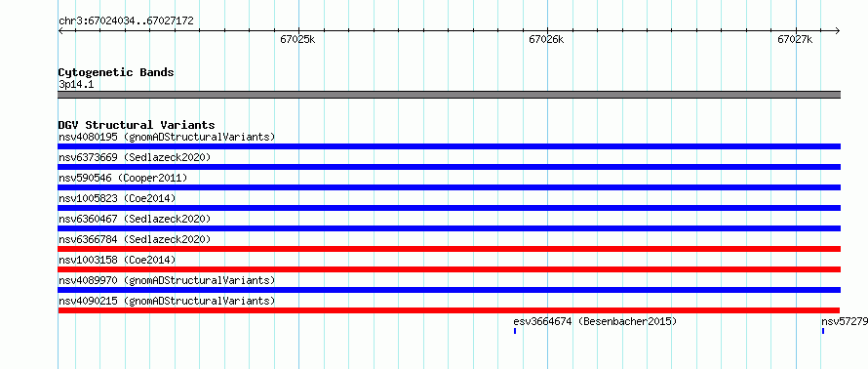868x369 pixels.
Task: Click the blue bar under nsv6373669
Action: [450, 167]
